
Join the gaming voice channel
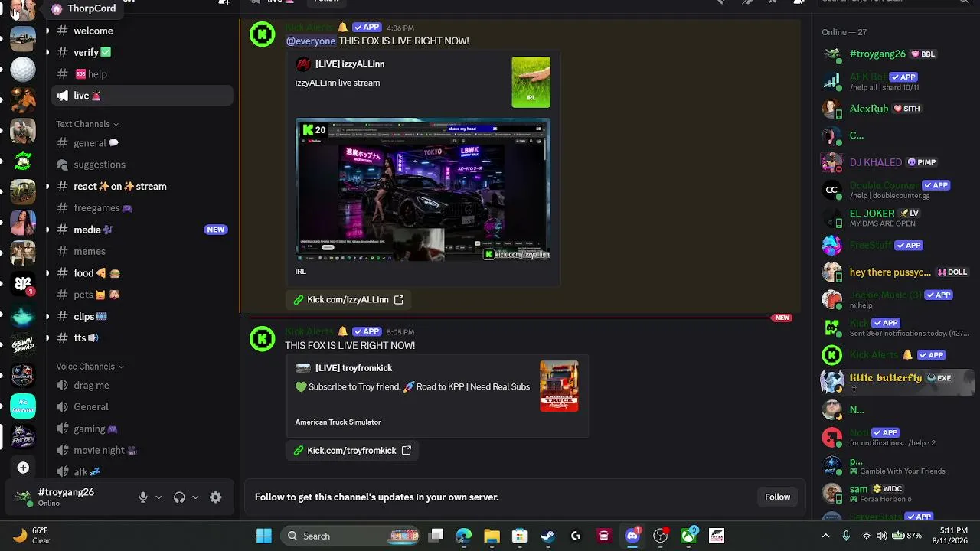pos(142,429)
